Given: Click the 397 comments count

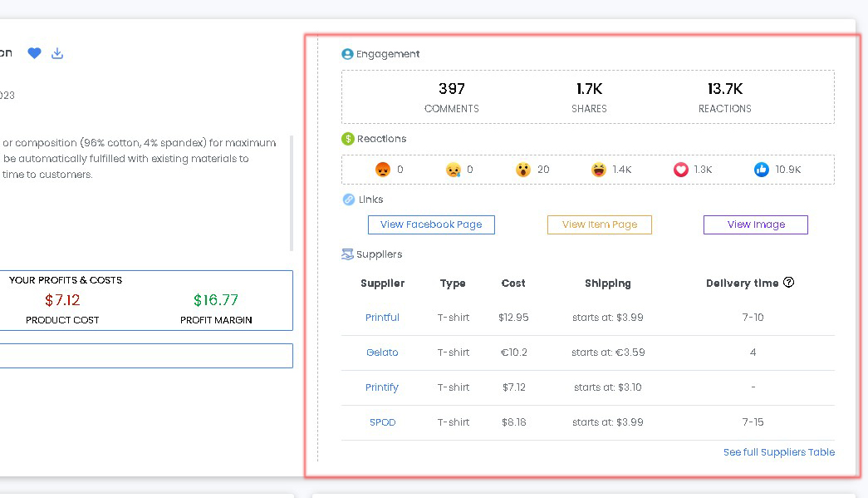Looking at the screenshot, I should click(x=452, y=89).
